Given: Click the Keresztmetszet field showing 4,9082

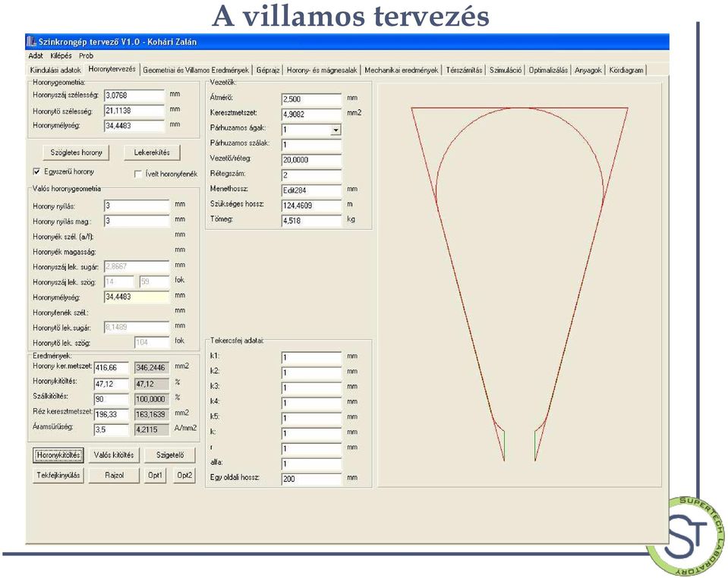Looking at the screenshot, I should click(311, 114).
